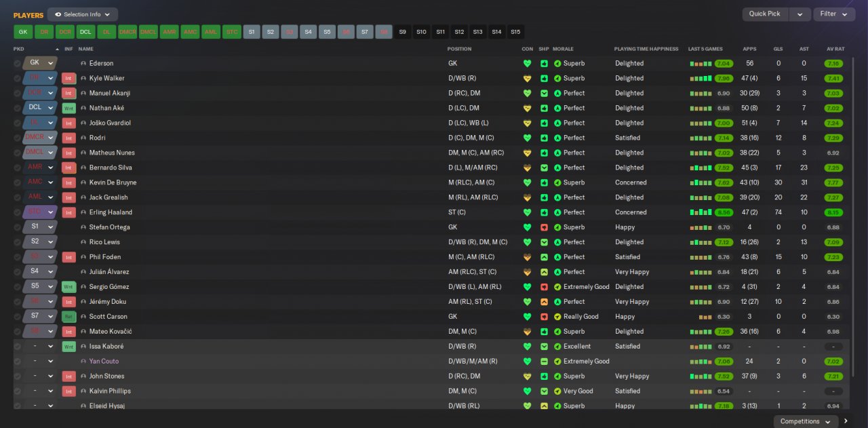Screen dimensions: 868x428
Task: Click Kevin De Bruyne's Int status badge
Action: (68, 182)
